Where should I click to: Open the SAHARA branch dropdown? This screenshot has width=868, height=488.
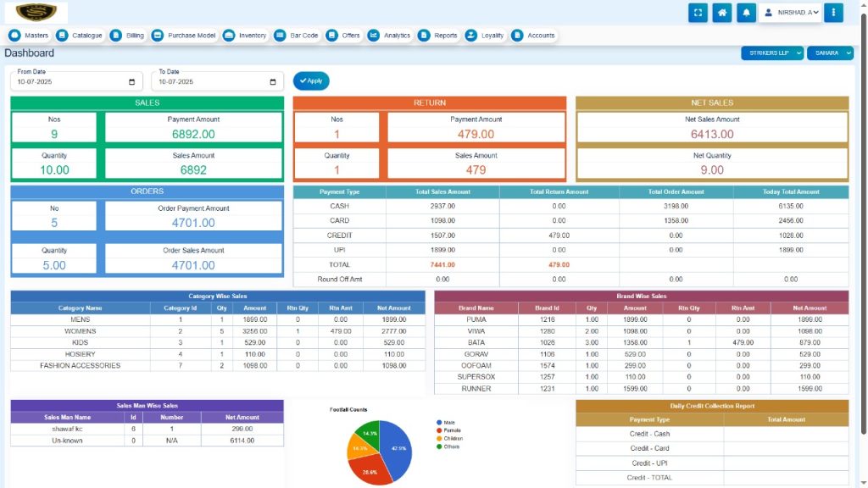[x=830, y=53]
